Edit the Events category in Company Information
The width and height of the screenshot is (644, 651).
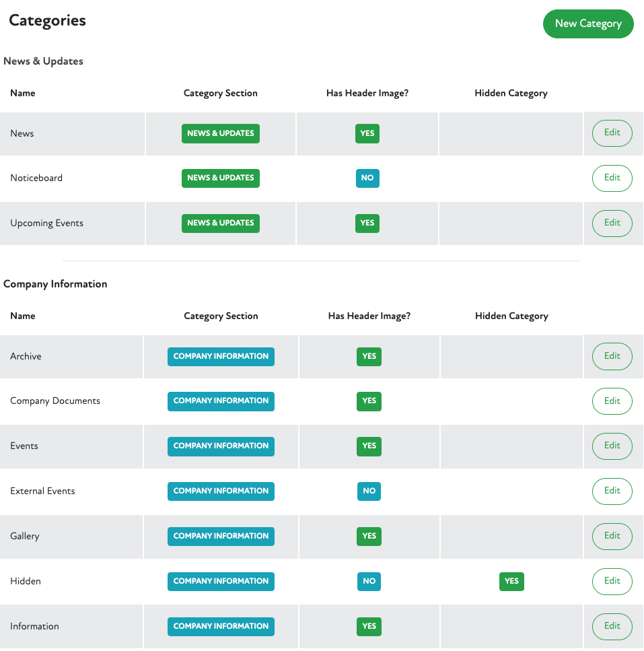coord(612,446)
